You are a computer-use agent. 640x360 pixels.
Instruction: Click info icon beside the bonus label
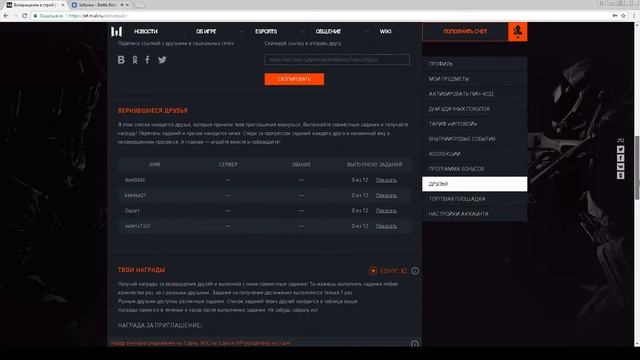(415, 271)
